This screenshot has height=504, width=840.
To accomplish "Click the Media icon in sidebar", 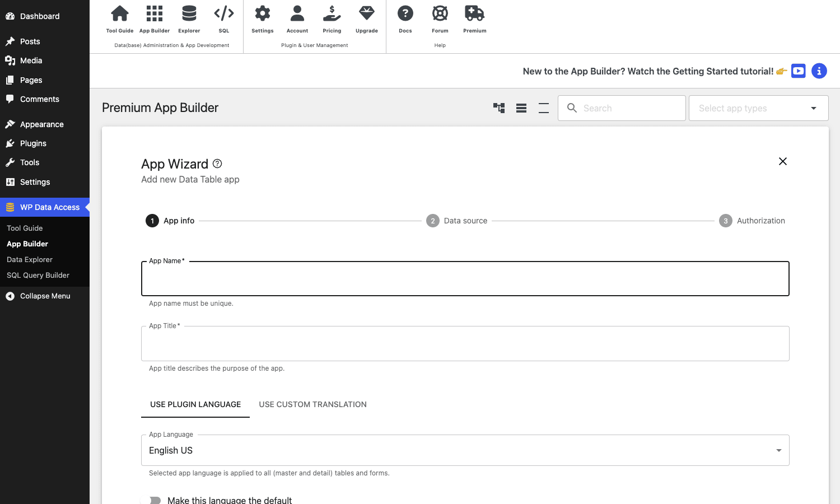I will coord(10,60).
